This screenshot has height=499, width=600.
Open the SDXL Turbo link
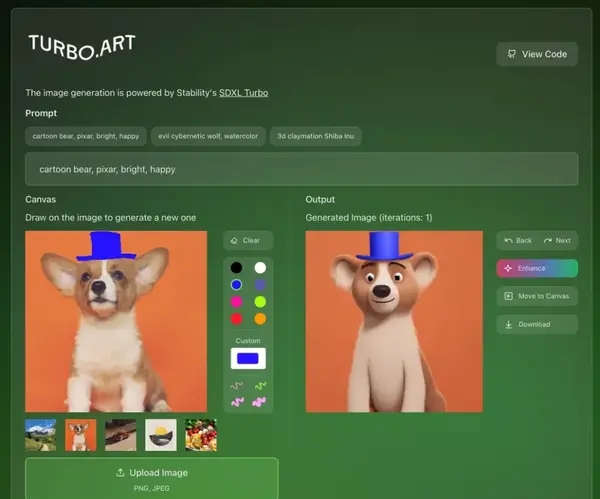243,93
